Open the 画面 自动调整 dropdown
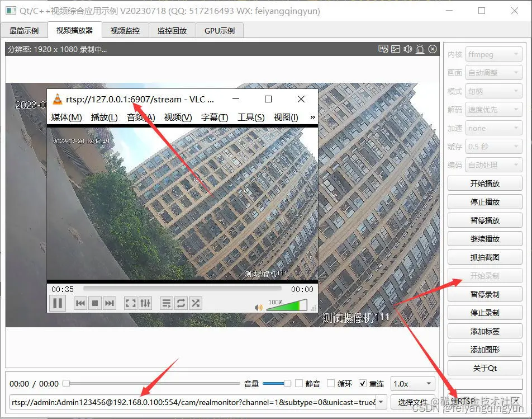The width and height of the screenshot is (532, 419). pos(493,73)
